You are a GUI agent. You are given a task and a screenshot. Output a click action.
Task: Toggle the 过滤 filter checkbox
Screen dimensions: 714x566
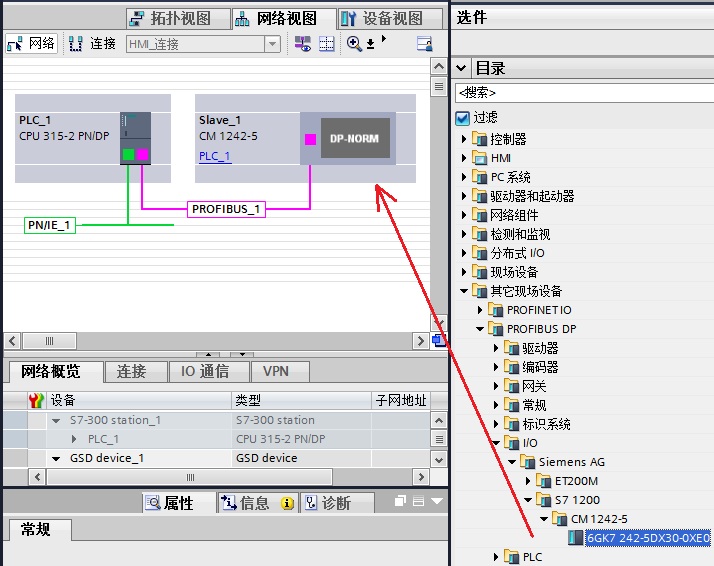(x=463, y=118)
